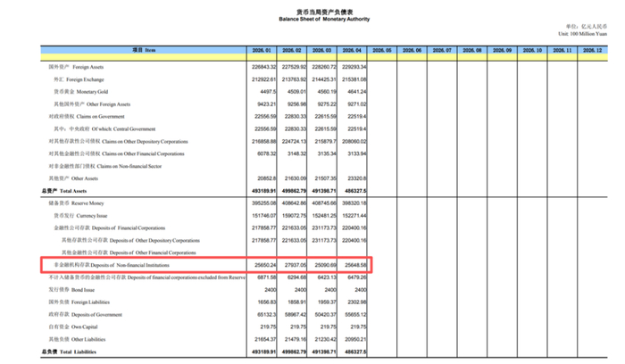Viewport: 625px width, 364px height.
Task: Select the 2026.08 column header
Action: pos(472,50)
